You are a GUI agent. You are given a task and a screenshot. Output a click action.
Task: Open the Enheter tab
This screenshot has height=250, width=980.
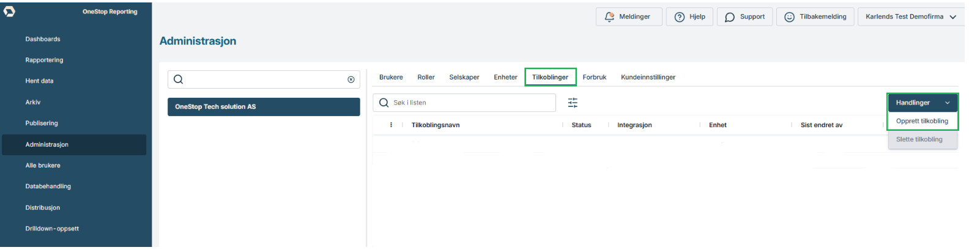pos(505,77)
